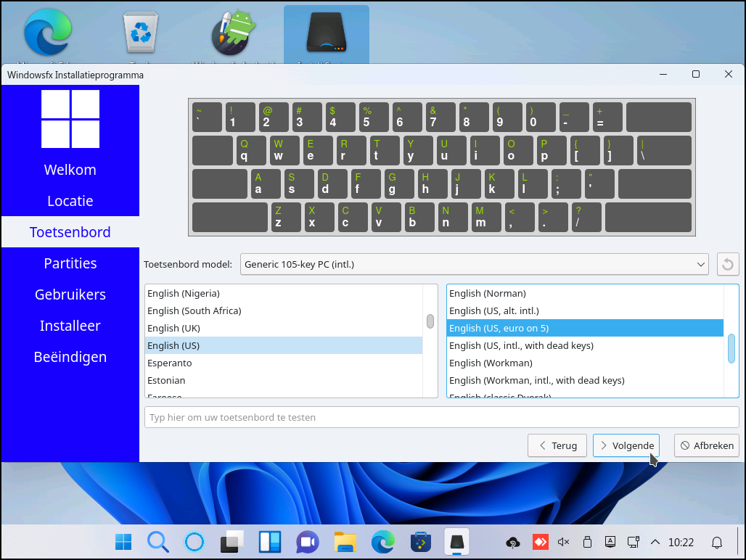Select the Toetsenbord step

pyautogui.click(x=70, y=232)
